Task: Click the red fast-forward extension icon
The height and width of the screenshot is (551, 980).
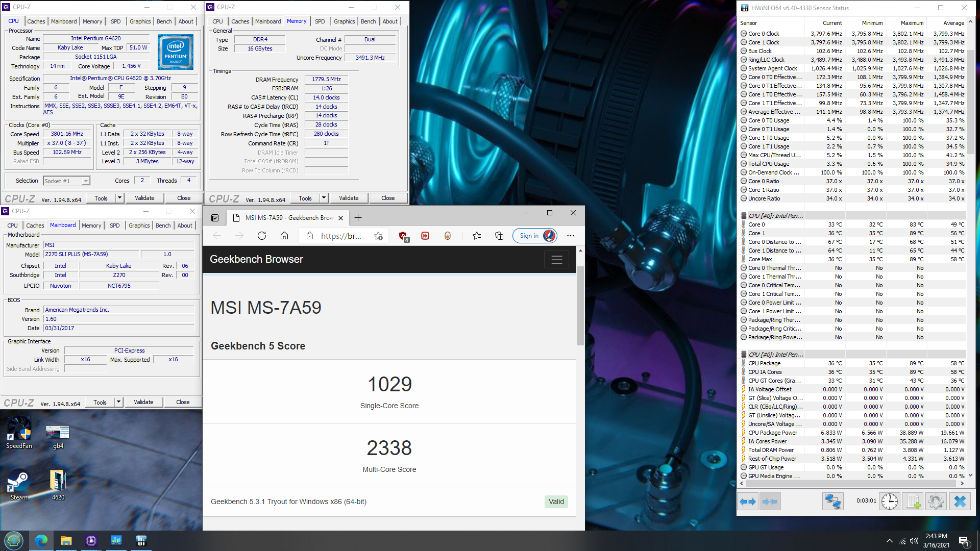Action: pyautogui.click(x=425, y=236)
